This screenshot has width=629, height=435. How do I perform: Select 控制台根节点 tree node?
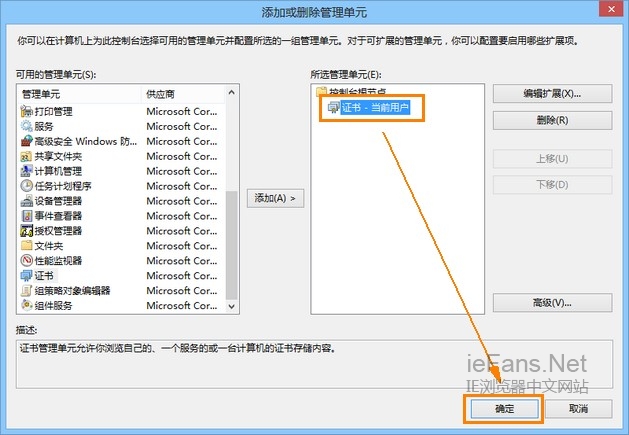(x=357, y=92)
